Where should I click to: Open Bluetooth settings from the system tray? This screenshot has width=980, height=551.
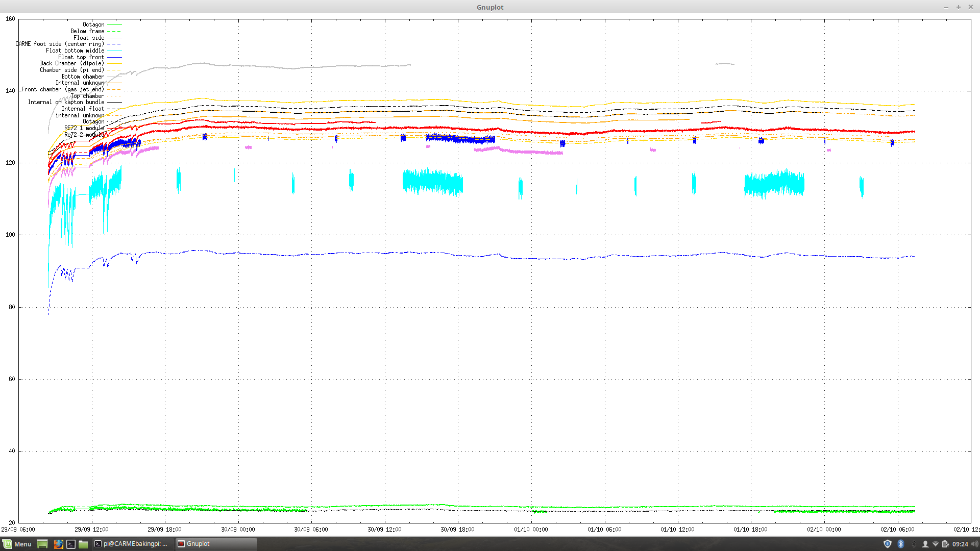900,544
